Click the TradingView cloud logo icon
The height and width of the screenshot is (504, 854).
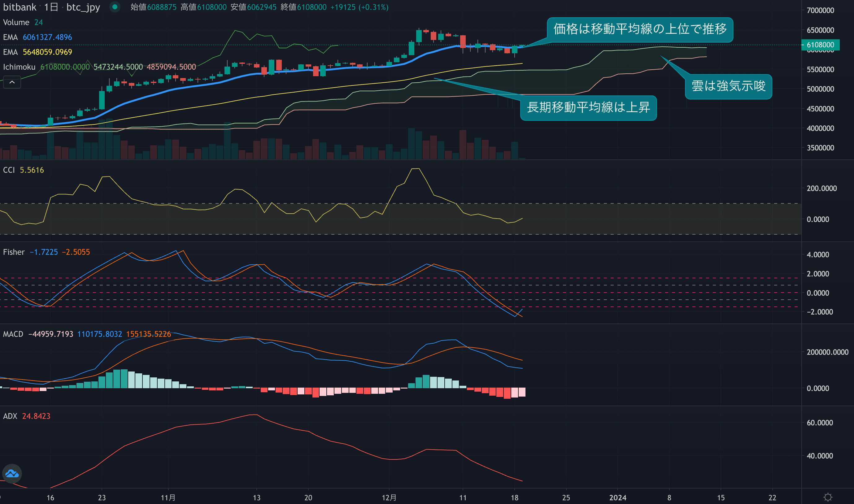click(12, 473)
